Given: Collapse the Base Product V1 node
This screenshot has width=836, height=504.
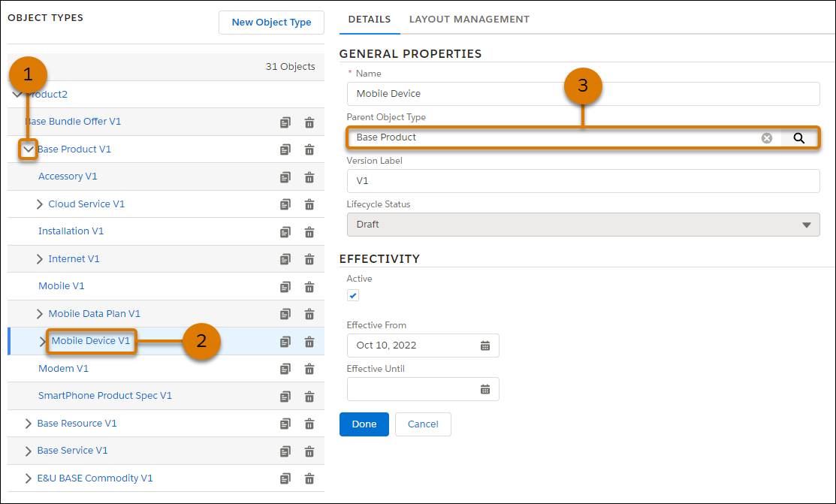Looking at the screenshot, I should click(29, 149).
